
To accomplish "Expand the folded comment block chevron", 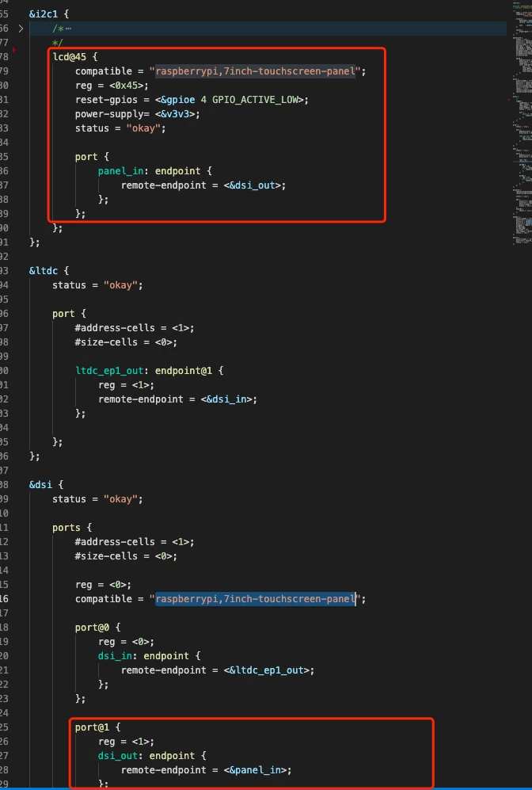I will pos(21,29).
